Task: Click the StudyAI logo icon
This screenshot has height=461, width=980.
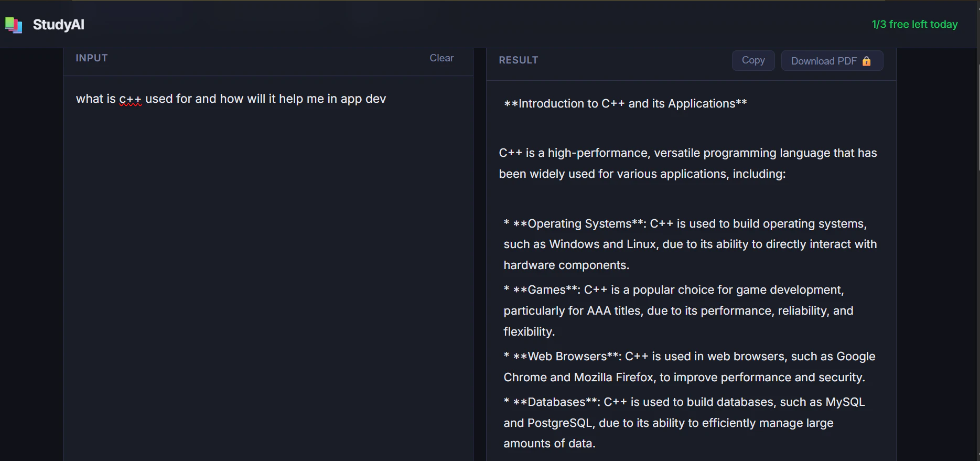Action: click(13, 25)
